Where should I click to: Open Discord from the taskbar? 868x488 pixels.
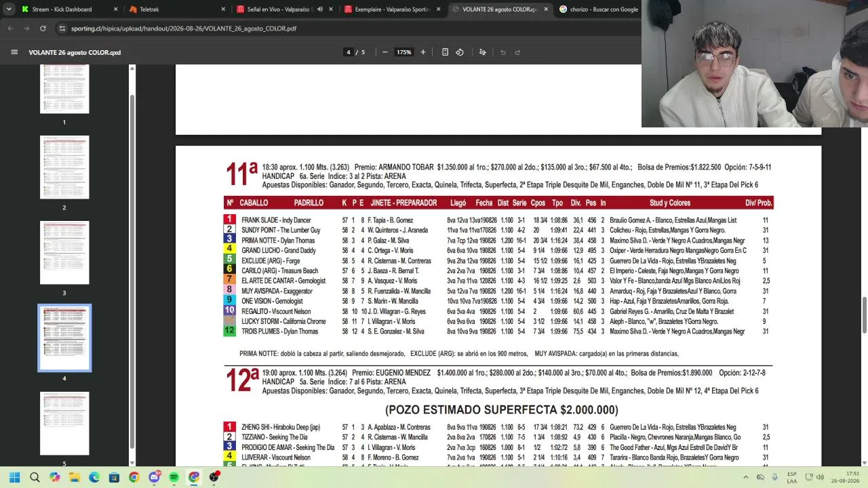tap(154, 477)
